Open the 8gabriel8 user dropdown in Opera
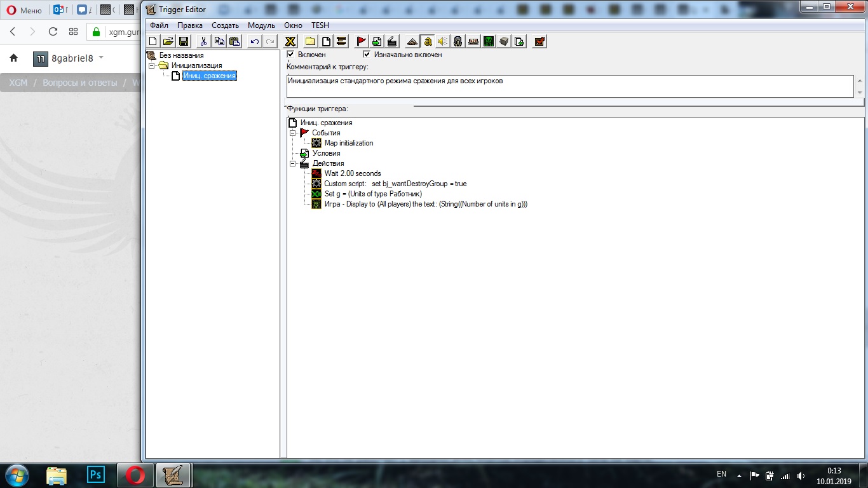This screenshot has width=868, height=488. [x=69, y=58]
